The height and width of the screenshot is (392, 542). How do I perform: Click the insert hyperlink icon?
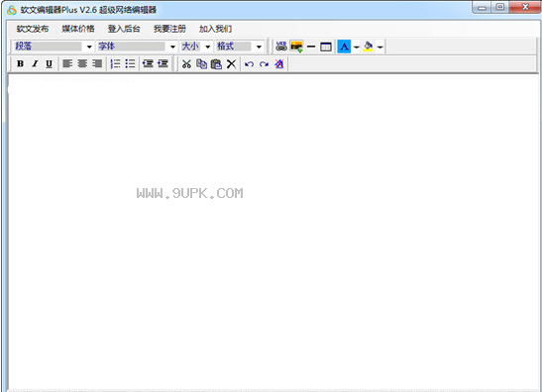(281, 46)
